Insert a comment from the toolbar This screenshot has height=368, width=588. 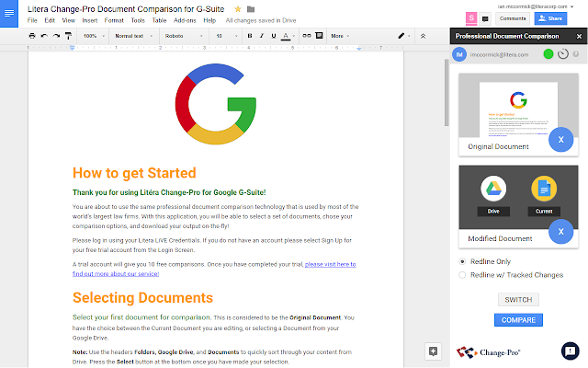pyautogui.click(x=319, y=36)
